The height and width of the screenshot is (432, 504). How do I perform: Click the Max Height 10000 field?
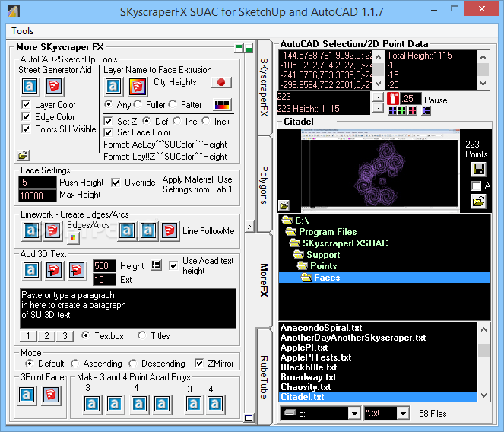[37, 195]
